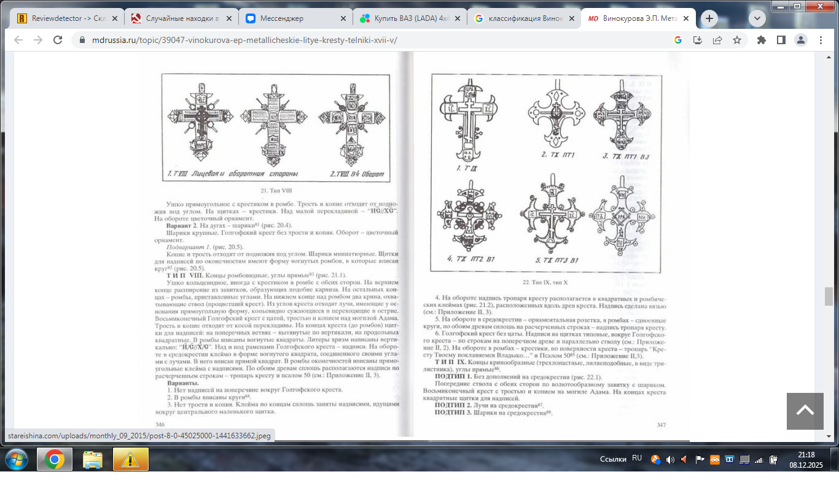
Task: Toggle system volume speaker icon in tray
Action: [669, 459]
